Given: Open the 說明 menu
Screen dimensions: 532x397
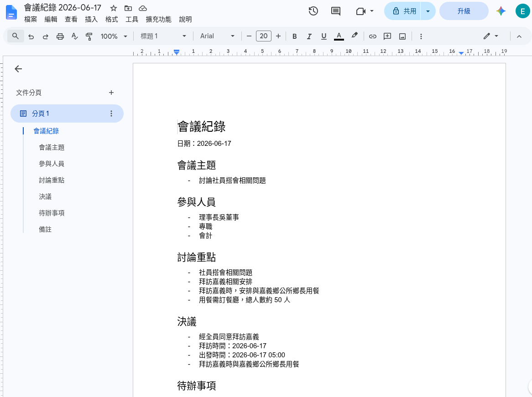Looking at the screenshot, I should pos(185,19).
